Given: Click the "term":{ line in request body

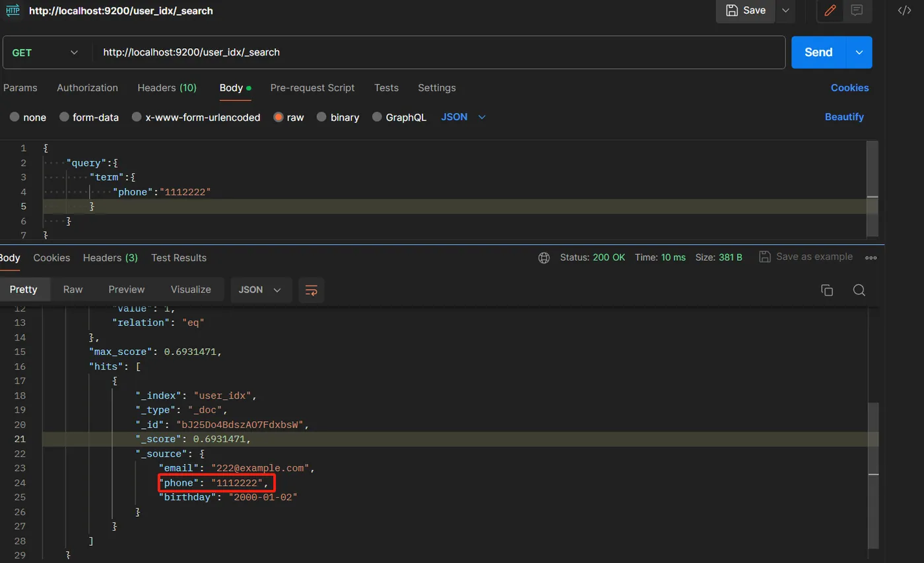Looking at the screenshot, I should pyautogui.click(x=113, y=178).
